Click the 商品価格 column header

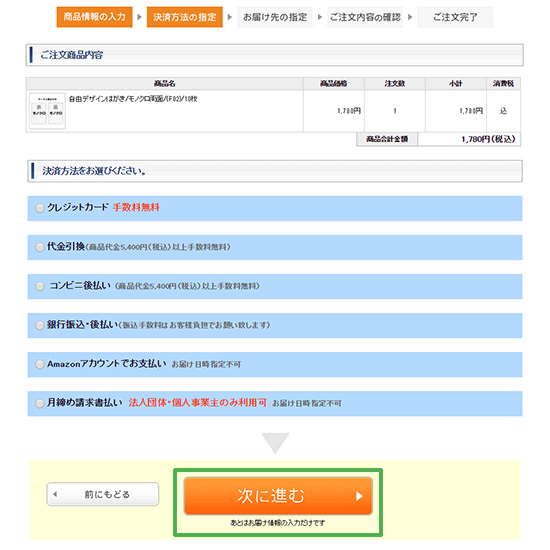point(334,83)
